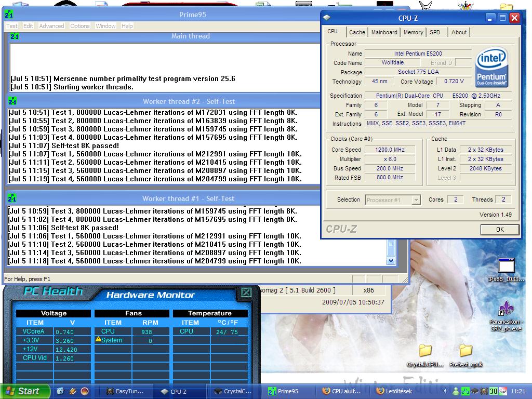
Task: Click the Prime95 status bar text 'For Help, press F1'
Action: [x=27, y=279]
